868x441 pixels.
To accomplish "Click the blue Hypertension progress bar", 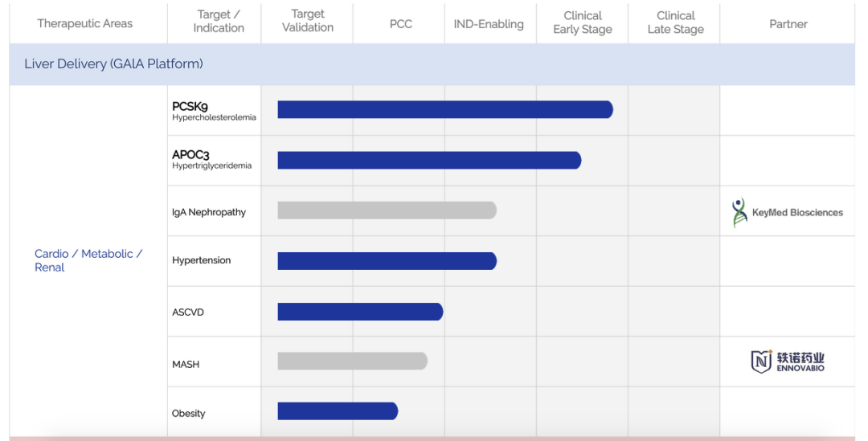I will pyautogui.click(x=387, y=261).
